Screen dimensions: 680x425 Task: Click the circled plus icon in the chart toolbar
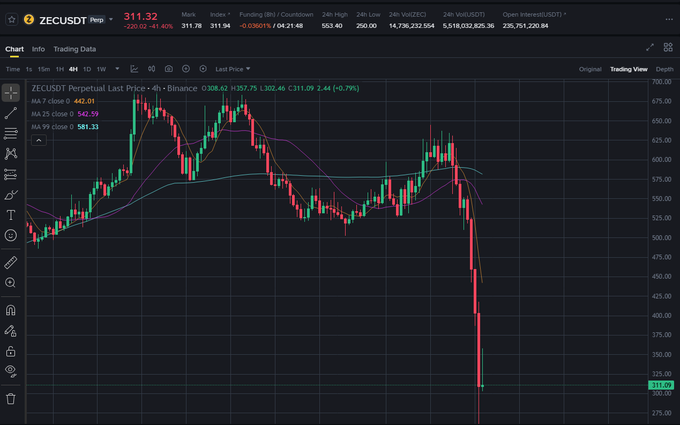coord(186,69)
